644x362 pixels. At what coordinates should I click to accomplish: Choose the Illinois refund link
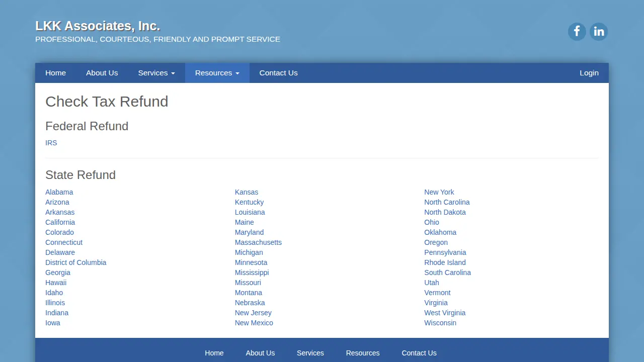[x=55, y=303]
